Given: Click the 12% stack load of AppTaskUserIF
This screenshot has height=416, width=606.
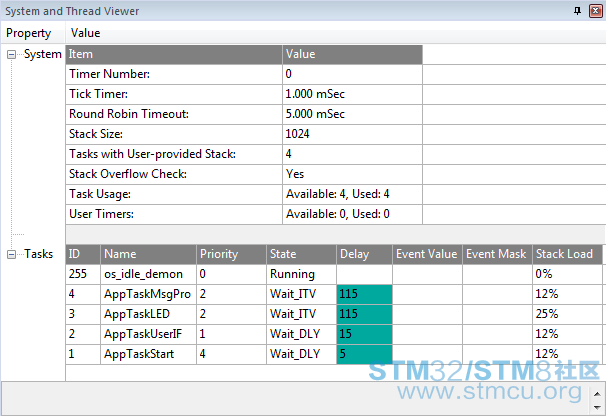Looking at the screenshot, I should [567, 334].
